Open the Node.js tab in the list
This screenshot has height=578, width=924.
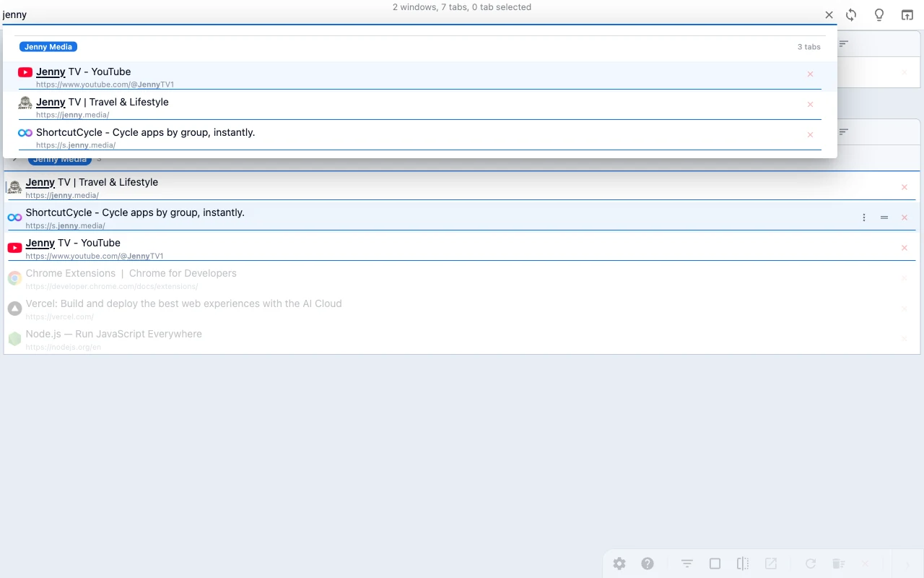113,335
